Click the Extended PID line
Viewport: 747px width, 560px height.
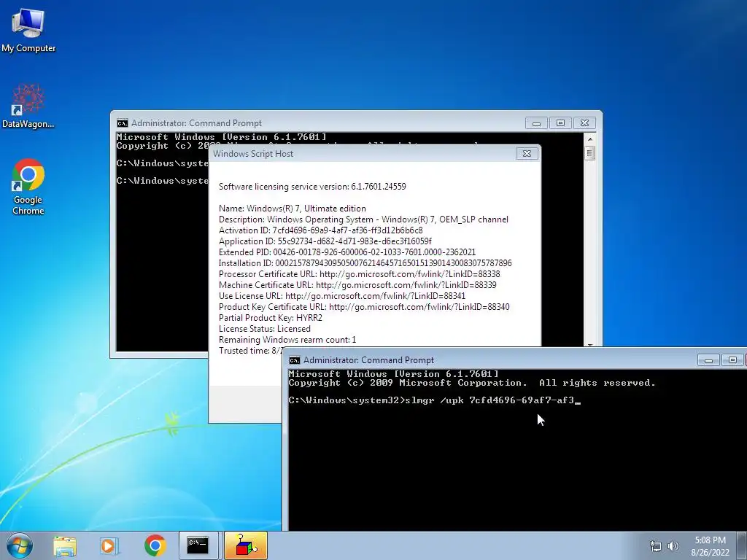(x=347, y=252)
